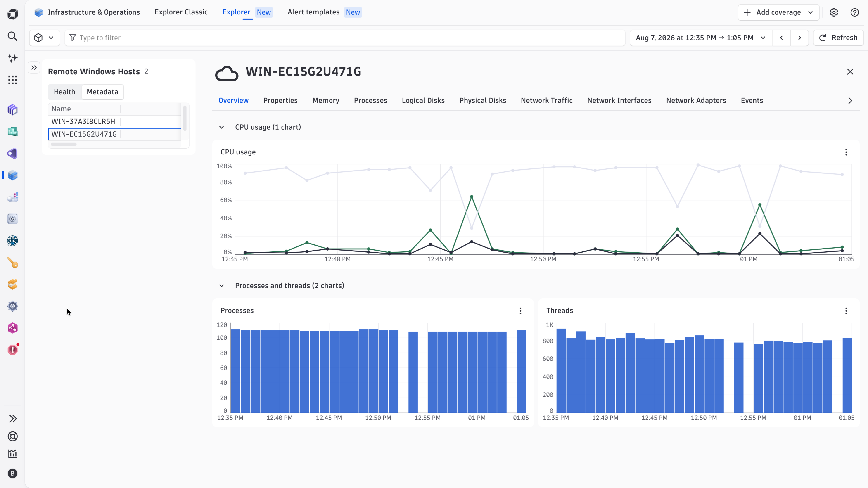Open the gray gear wheel app icon
Viewport: 868px width, 488px height.
12,306
